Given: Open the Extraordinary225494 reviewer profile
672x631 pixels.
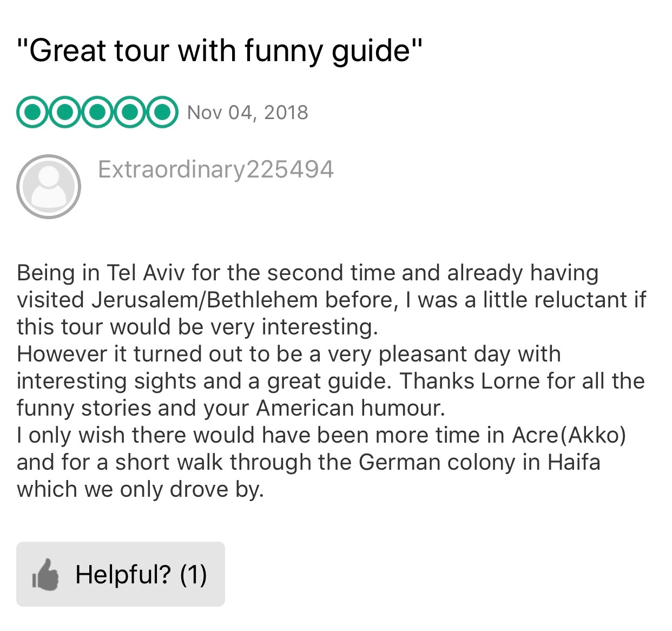Looking at the screenshot, I should click(215, 169).
